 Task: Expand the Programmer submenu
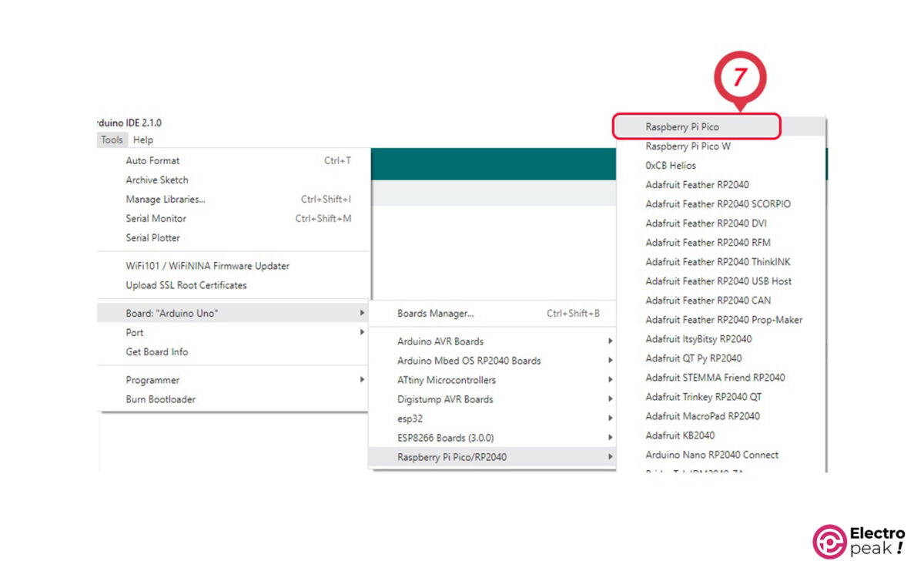click(152, 380)
